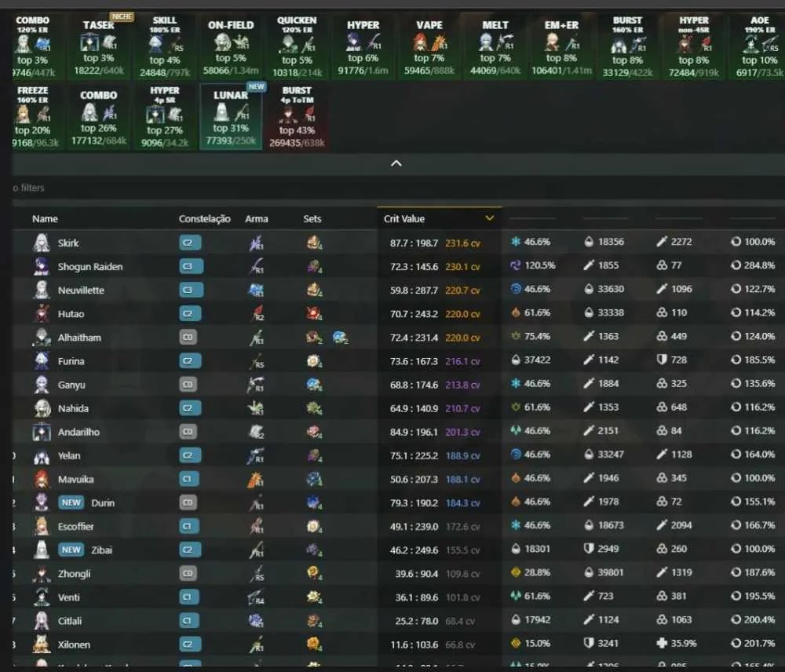
Task: Click Hutao's 220.0 cv value
Action: click(462, 314)
